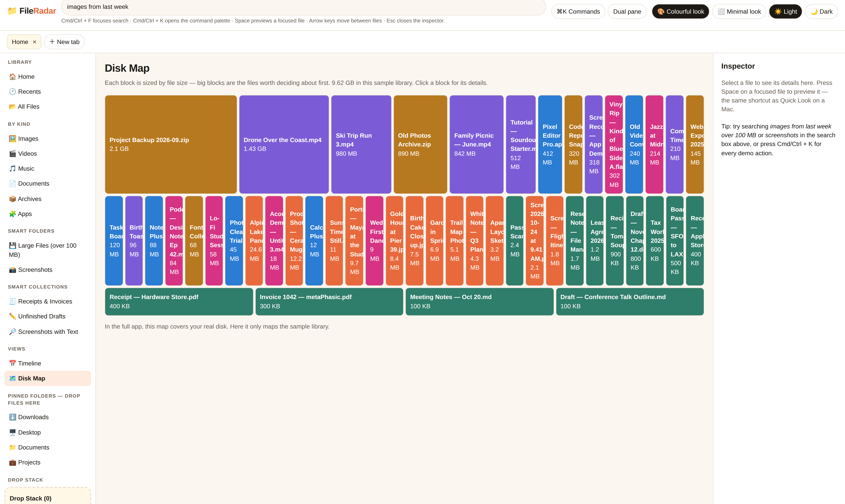Select Draft — Conference Talk Outline.md block
Screen dimensions: 845x504
[630, 301]
